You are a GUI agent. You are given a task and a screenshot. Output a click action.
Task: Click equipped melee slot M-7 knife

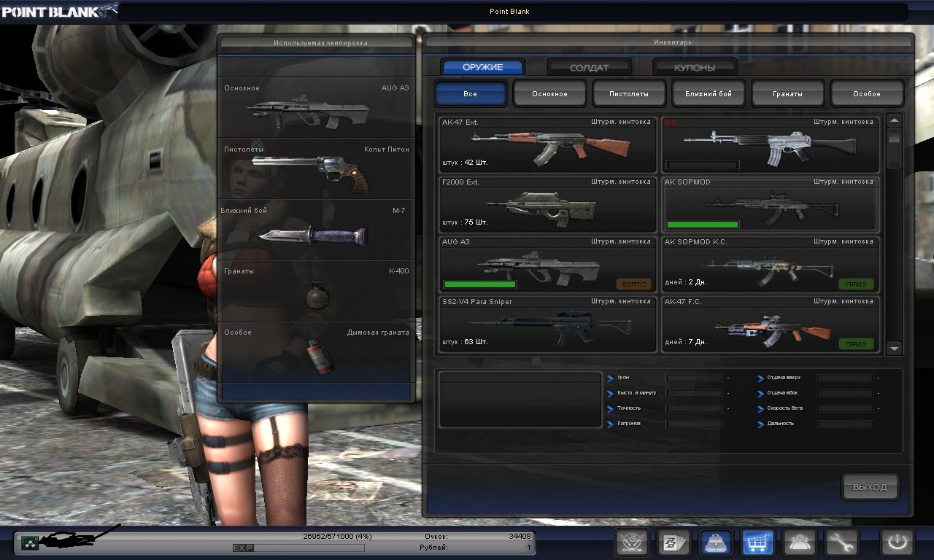[317, 230]
